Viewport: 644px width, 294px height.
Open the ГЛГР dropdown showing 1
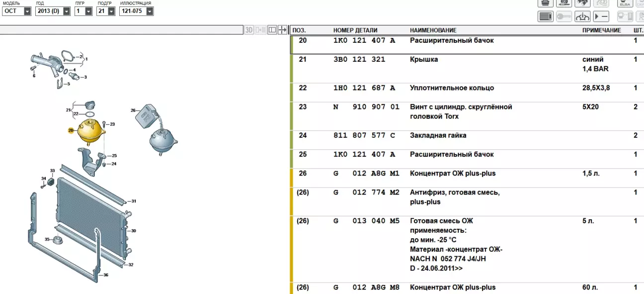[x=83, y=11]
